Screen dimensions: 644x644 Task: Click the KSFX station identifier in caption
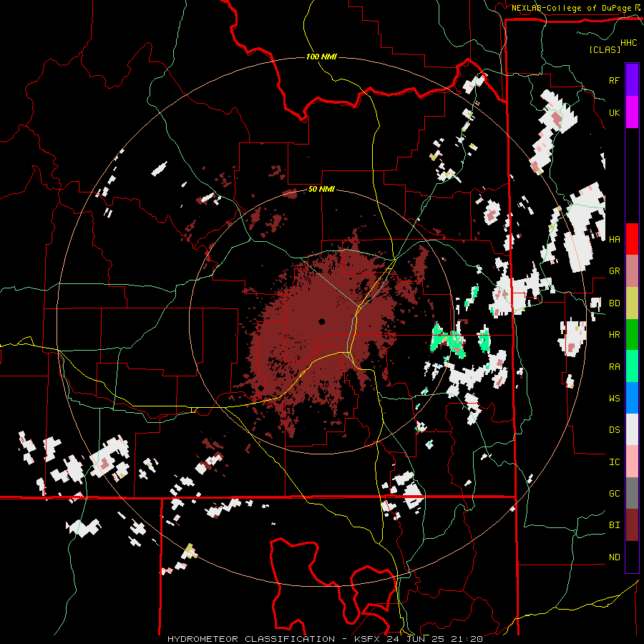(x=369, y=639)
